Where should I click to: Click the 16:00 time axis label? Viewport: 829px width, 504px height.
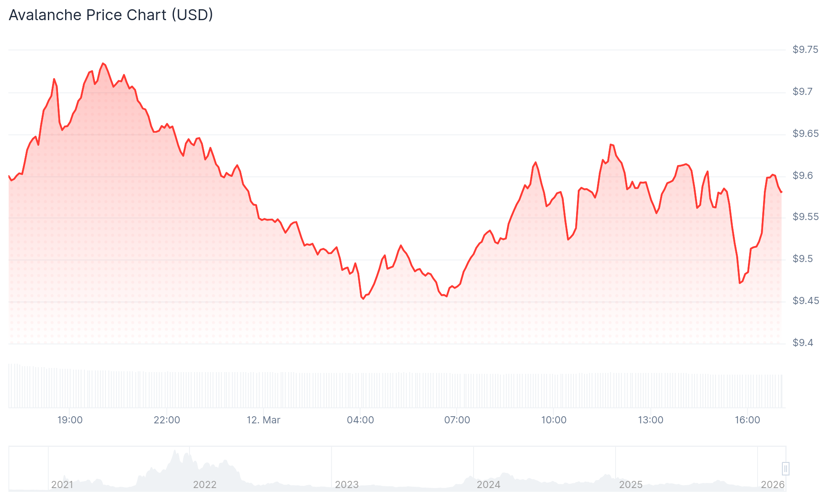point(747,420)
